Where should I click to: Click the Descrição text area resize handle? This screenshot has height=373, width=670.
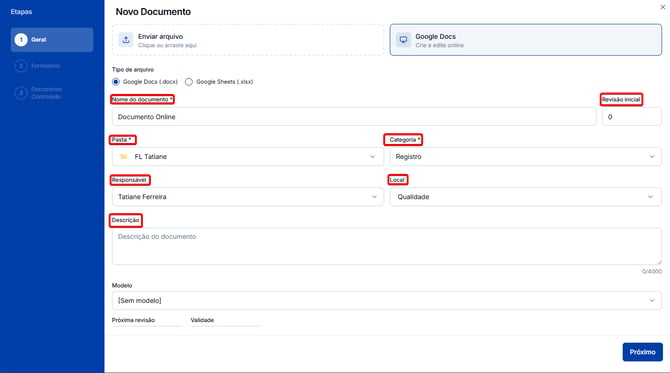[659, 262]
